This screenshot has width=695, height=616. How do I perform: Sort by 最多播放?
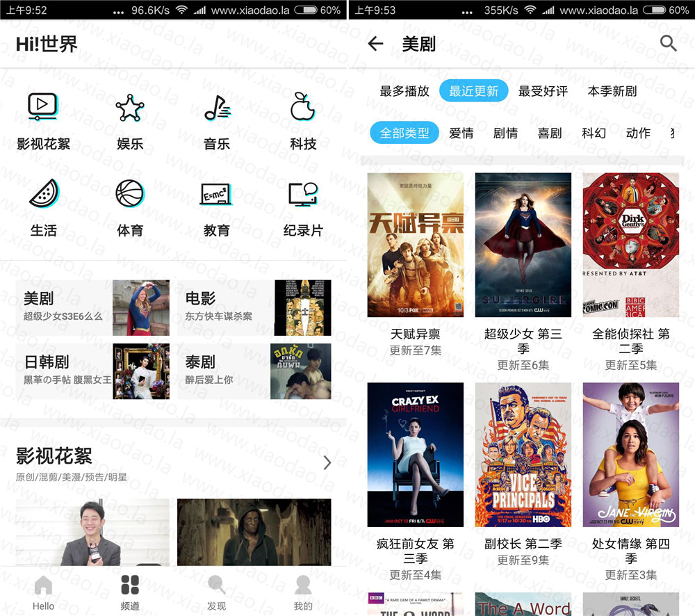click(x=404, y=91)
